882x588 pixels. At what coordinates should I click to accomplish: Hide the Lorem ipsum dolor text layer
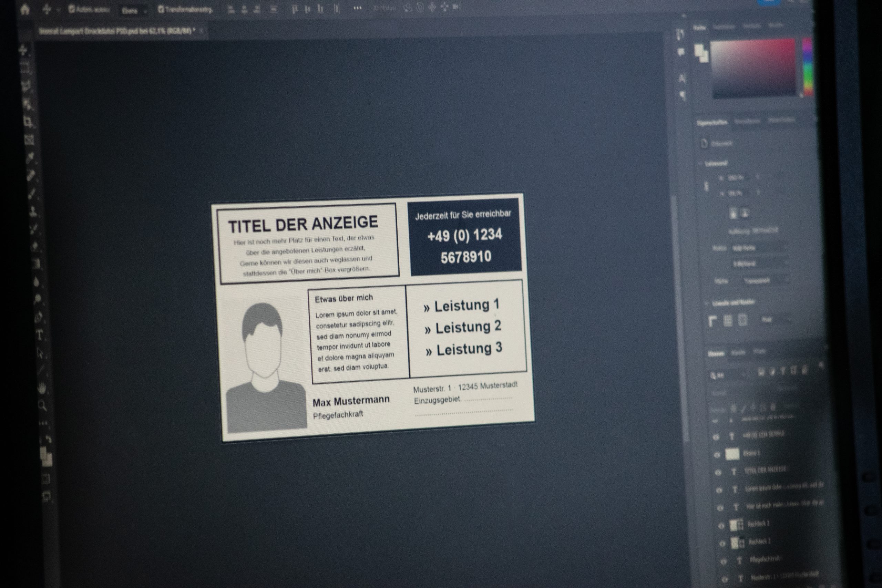(719, 490)
